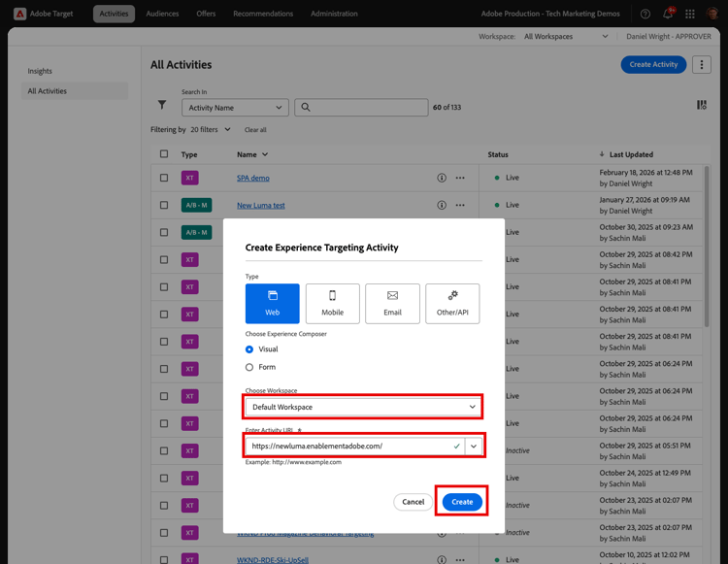The height and width of the screenshot is (564, 728).
Task: Click the Name column sort chevron
Action: [265, 154]
